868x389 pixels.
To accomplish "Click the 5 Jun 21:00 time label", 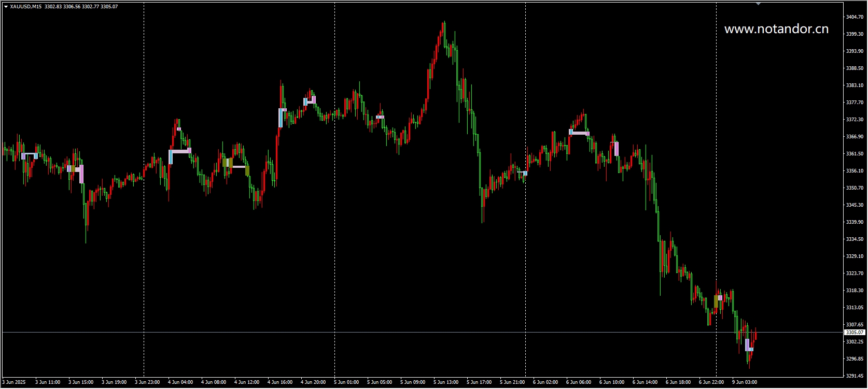I will tap(512, 382).
